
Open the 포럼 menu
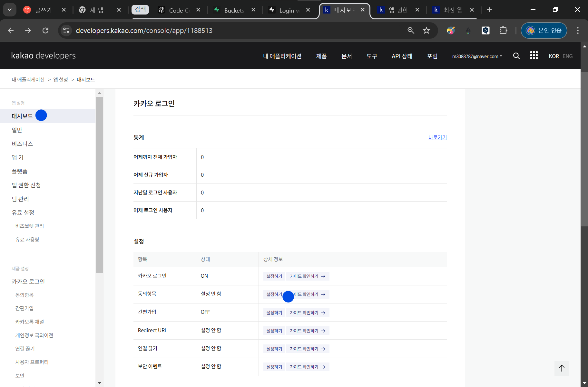tap(432, 56)
